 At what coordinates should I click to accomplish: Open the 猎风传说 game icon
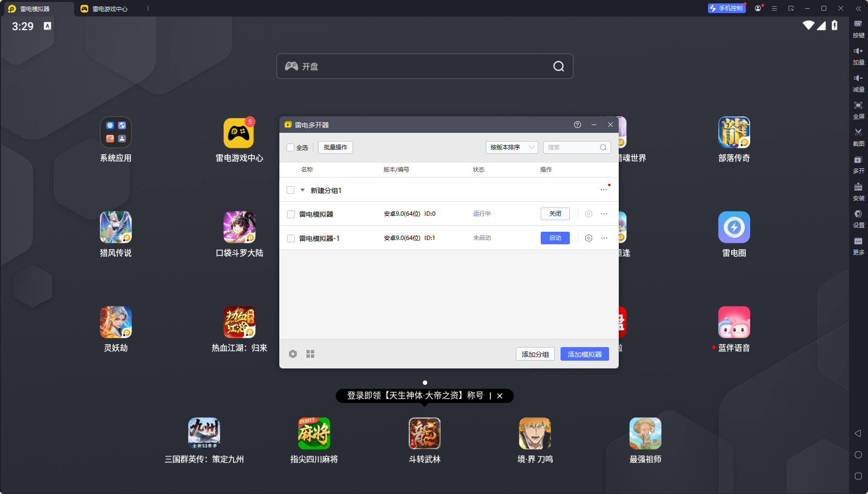pos(116,227)
